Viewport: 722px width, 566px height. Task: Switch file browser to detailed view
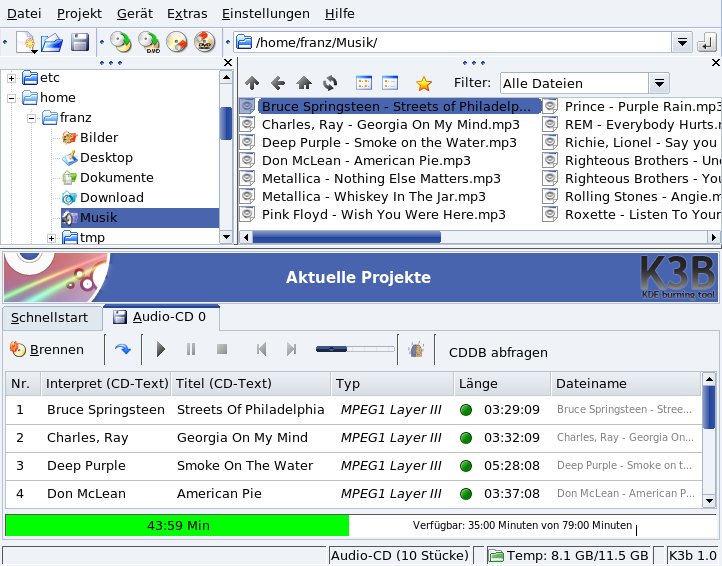390,83
